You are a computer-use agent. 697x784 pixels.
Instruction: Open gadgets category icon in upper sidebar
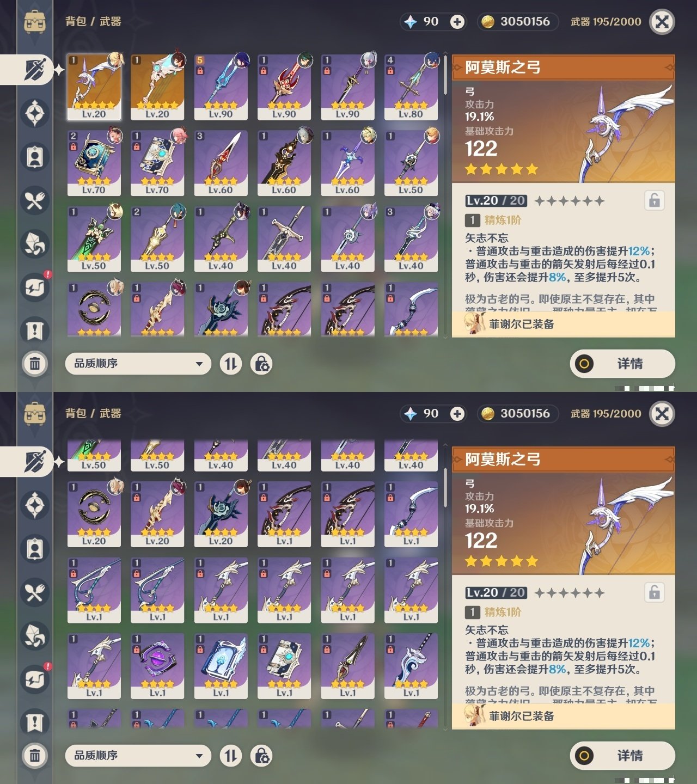tap(35, 287)
